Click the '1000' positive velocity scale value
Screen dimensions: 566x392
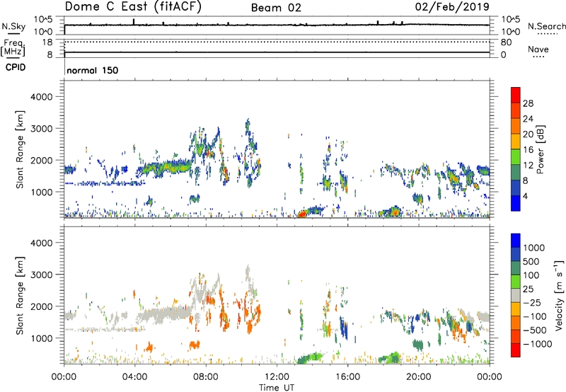[533, 248]
